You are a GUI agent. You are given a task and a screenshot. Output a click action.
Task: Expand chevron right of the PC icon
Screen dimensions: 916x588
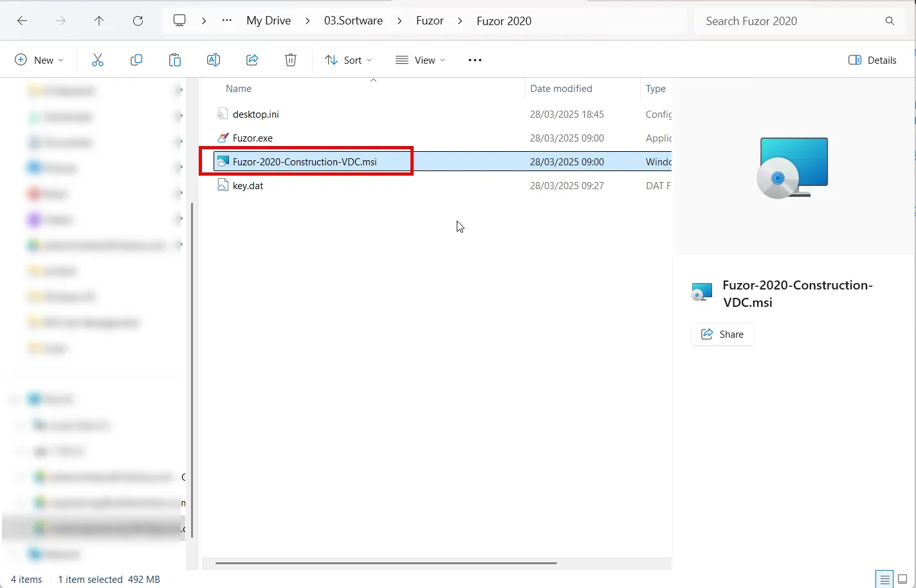204,21
